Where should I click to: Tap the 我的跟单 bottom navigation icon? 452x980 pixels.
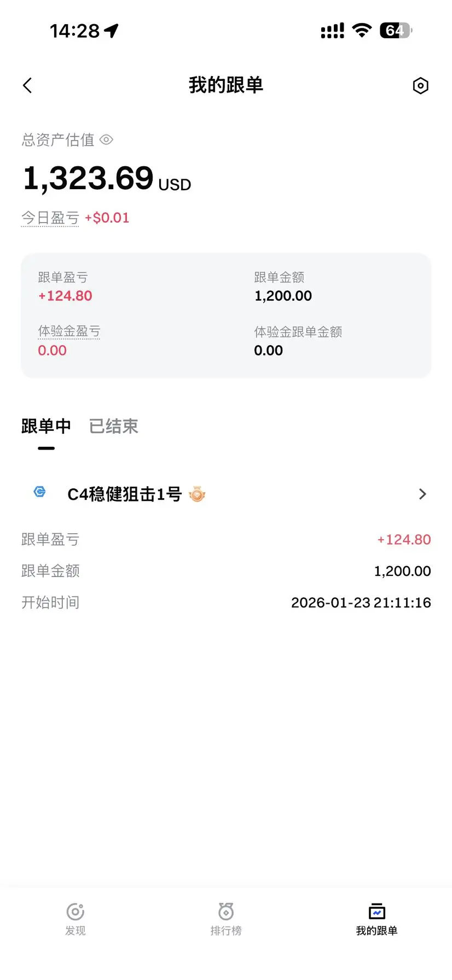pyautogui.click(x=376, y=912)
